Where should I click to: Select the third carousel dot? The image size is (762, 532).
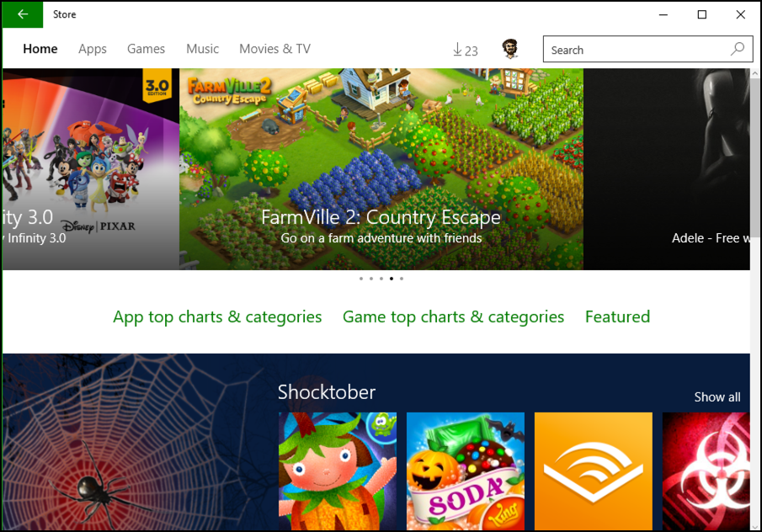tap(381, 279)
